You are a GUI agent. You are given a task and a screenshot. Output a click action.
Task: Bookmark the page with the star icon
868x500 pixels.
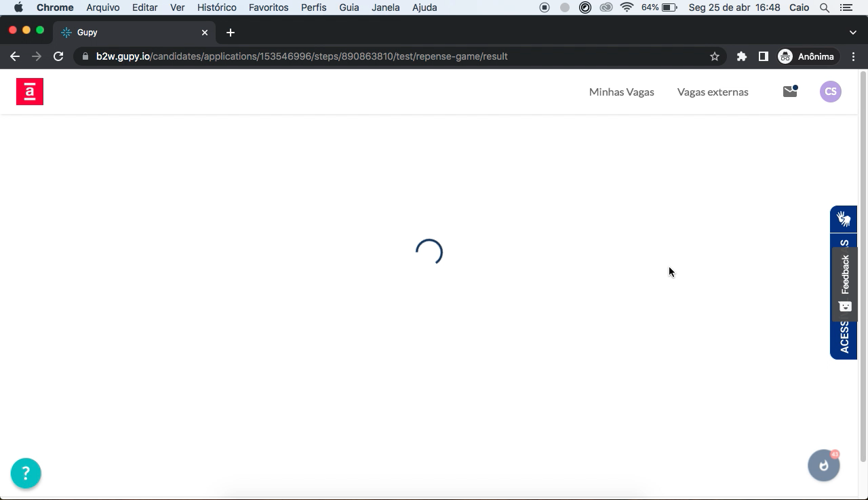[714, 56]
